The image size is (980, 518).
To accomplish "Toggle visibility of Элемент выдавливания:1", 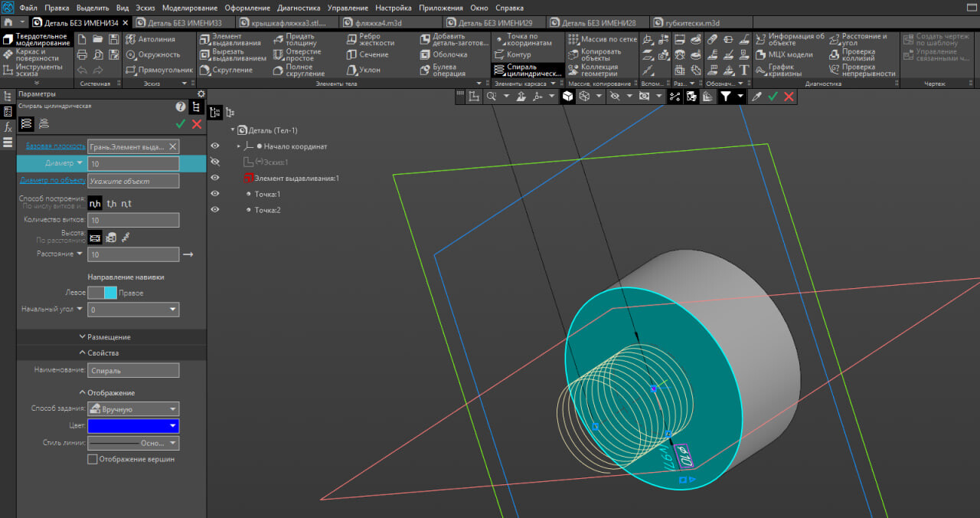I will click(215, 178).
